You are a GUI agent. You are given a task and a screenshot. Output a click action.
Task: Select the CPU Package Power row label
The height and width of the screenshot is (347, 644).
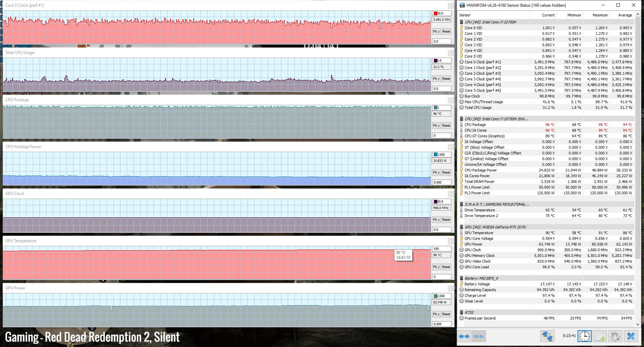pyautogui.click(x=480, y=170)
